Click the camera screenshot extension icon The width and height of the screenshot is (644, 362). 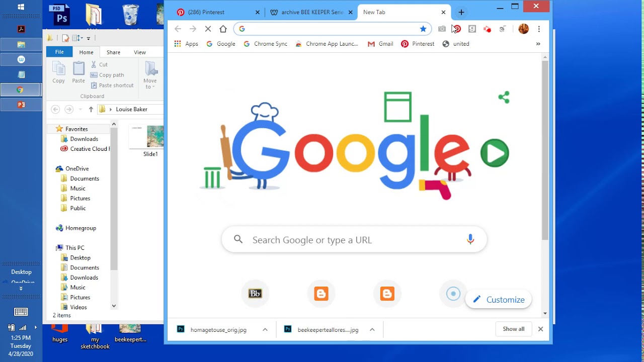442,29
